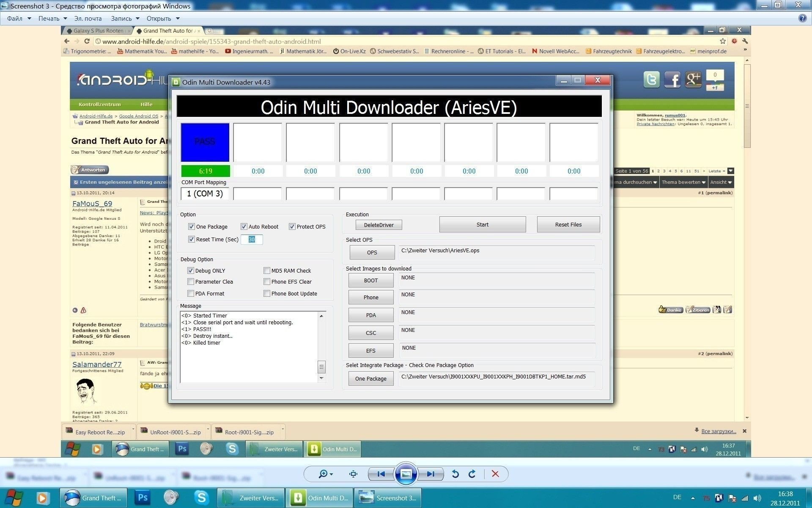Enable Parameter Clea checkbox

point(190,282)
